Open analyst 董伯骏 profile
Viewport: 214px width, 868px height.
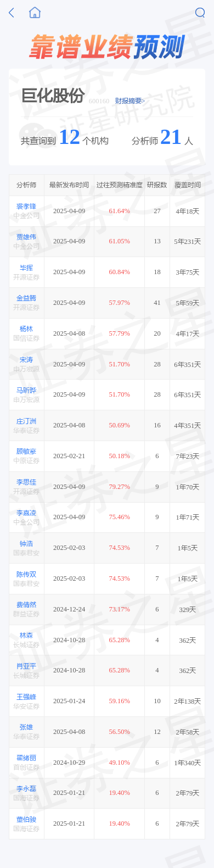(x=26, y=820)
